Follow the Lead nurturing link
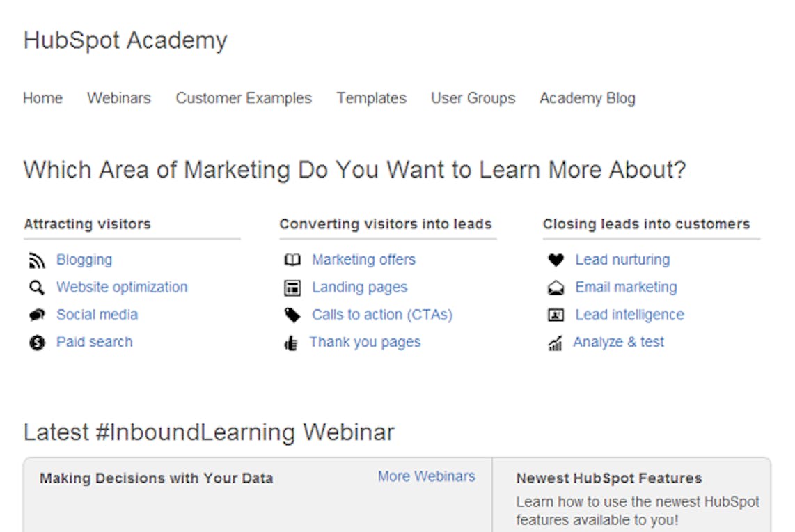795x532 pixels. click(622, 260)
